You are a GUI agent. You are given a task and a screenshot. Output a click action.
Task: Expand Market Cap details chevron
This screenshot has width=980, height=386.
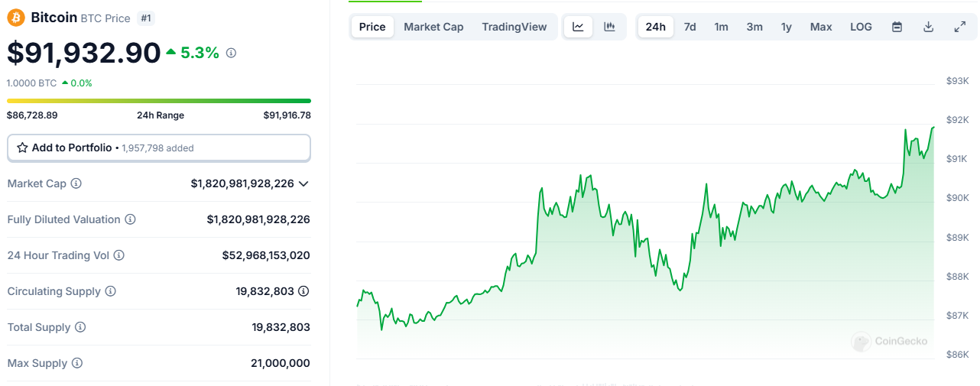[x=303, y=183]
